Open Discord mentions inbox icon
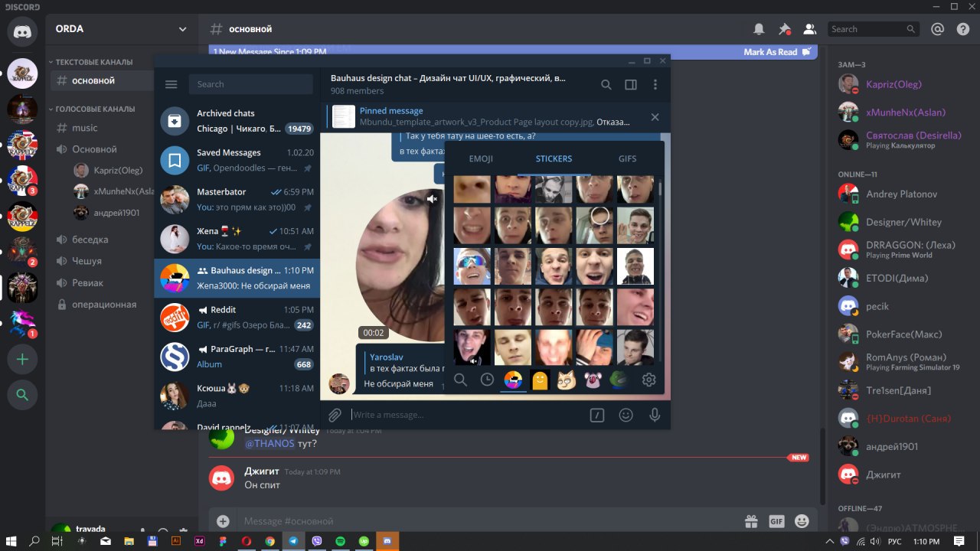This screenshot has width=980, height=551. tap(937, 29)
